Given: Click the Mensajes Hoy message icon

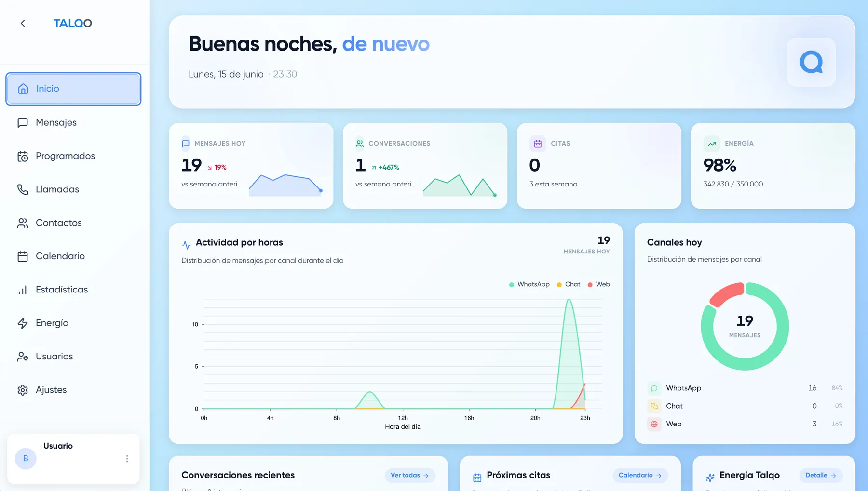Looking at the screenshot, I should click(x=186, y=144).
